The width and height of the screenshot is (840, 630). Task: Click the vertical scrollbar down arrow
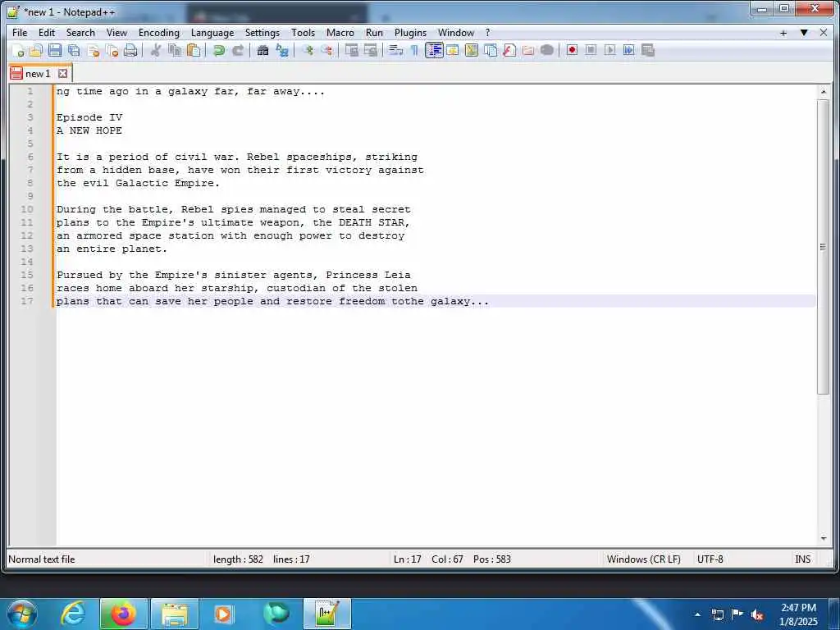pos(823,538)
